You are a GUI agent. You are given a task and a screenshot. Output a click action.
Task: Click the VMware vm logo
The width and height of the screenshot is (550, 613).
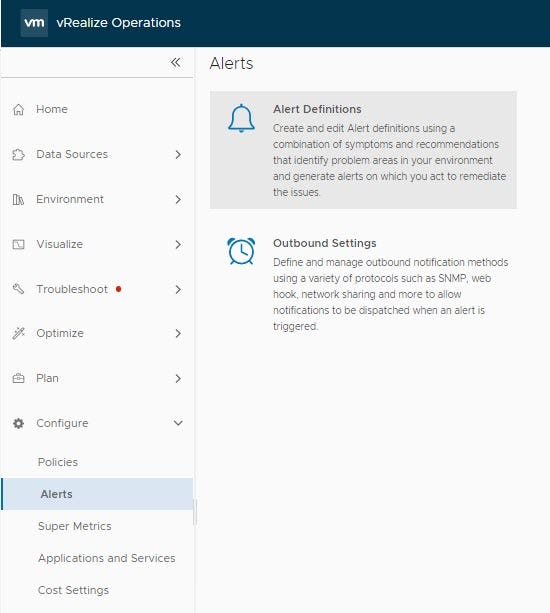[34, 23]
